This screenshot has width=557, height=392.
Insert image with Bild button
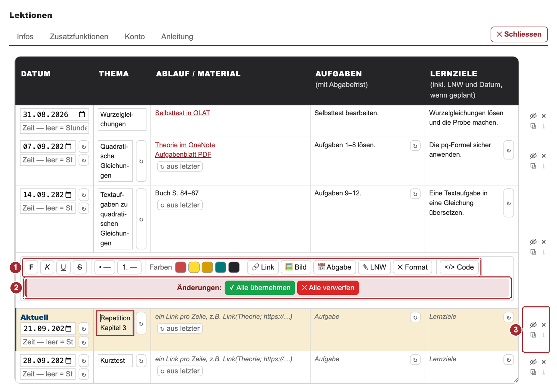[296, 267]
